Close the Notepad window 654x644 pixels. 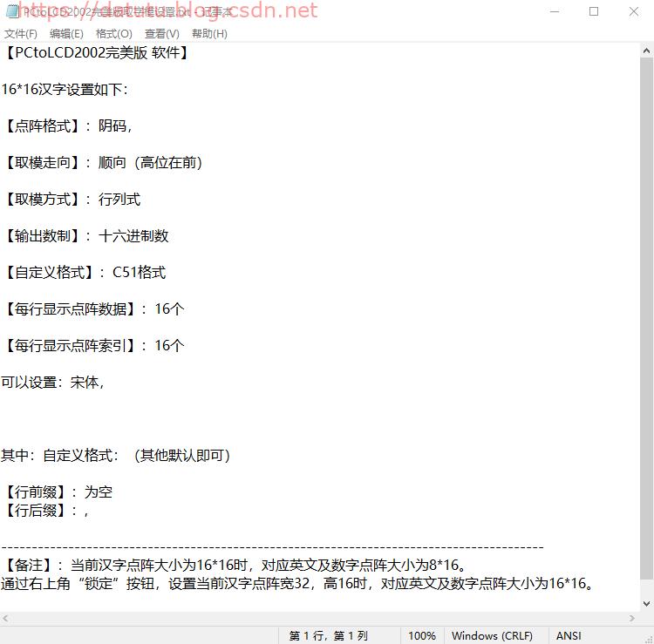click(634, 11)
